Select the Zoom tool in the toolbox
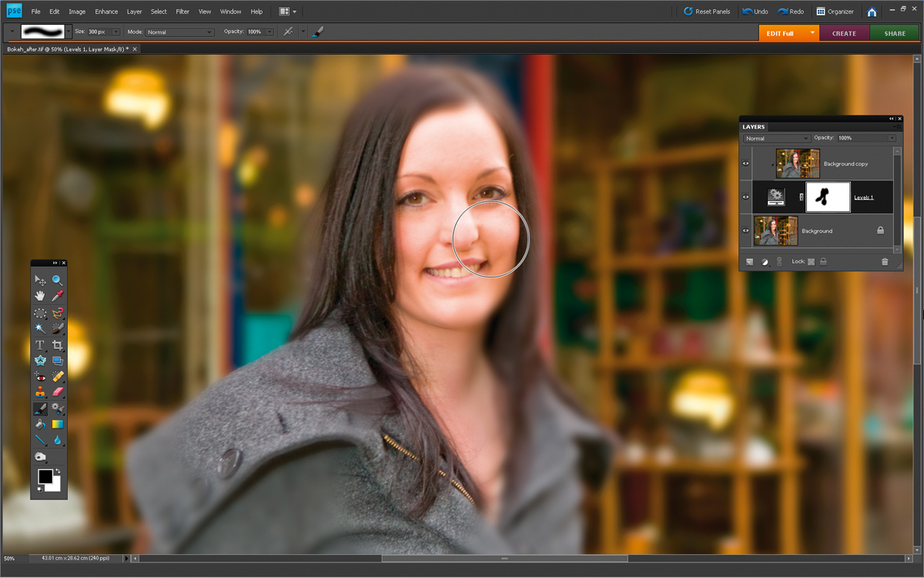Image resolution: width=924 pixels, height=578 pixels. [58, 281]
